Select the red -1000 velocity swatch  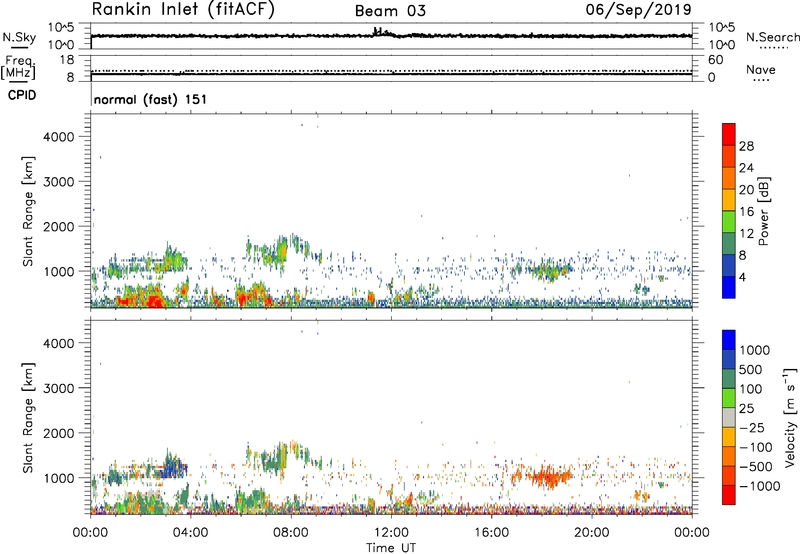(x=729, y=495)
